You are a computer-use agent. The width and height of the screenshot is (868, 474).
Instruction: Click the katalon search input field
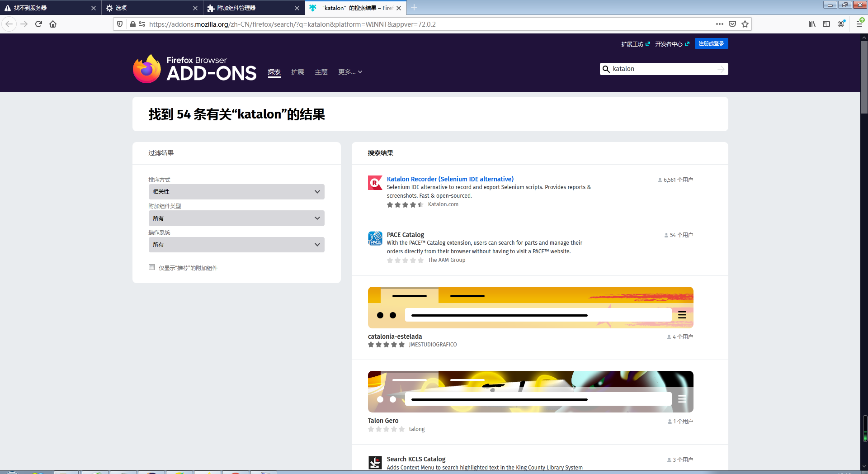663,69
